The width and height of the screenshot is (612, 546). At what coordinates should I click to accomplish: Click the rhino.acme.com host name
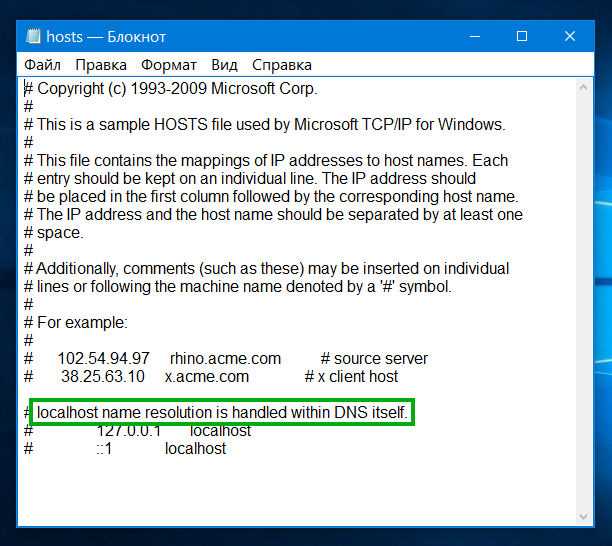point(226,358)
